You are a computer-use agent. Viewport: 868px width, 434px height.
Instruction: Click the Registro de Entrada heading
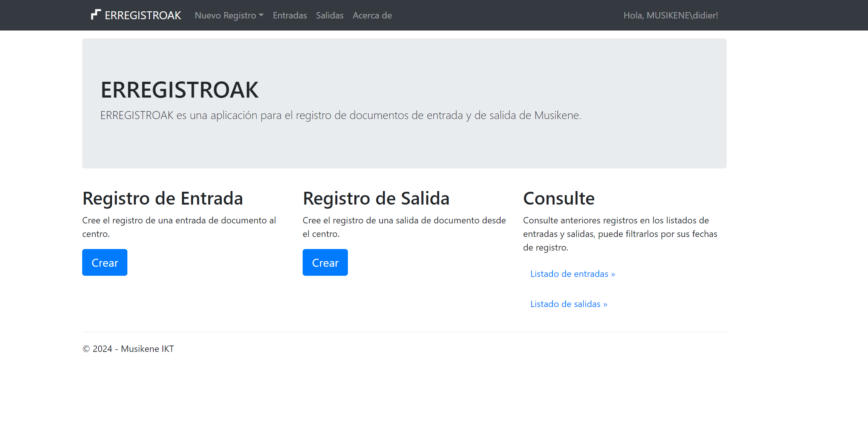click(x=162, y=199)
